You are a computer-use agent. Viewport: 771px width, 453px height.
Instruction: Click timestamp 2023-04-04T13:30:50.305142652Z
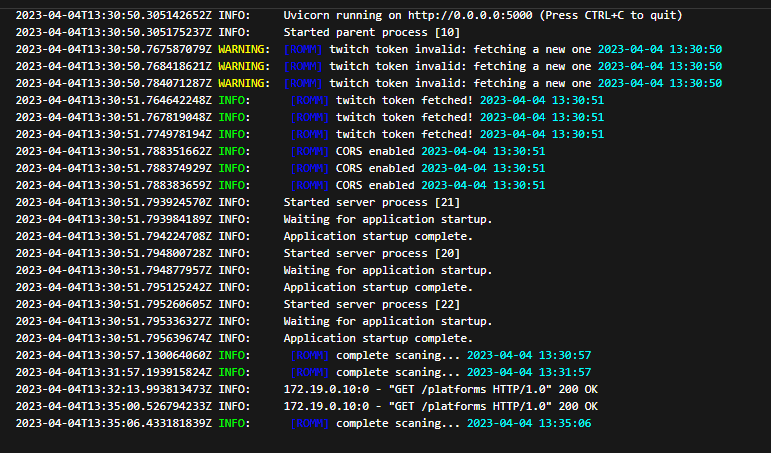pyautogui.click(x=114, y=15)
